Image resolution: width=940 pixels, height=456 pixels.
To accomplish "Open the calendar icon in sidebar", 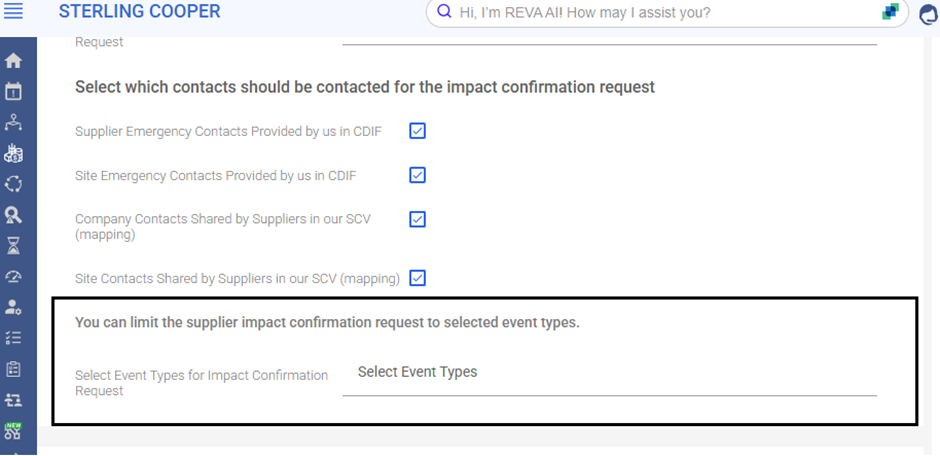I will point(14,92).
